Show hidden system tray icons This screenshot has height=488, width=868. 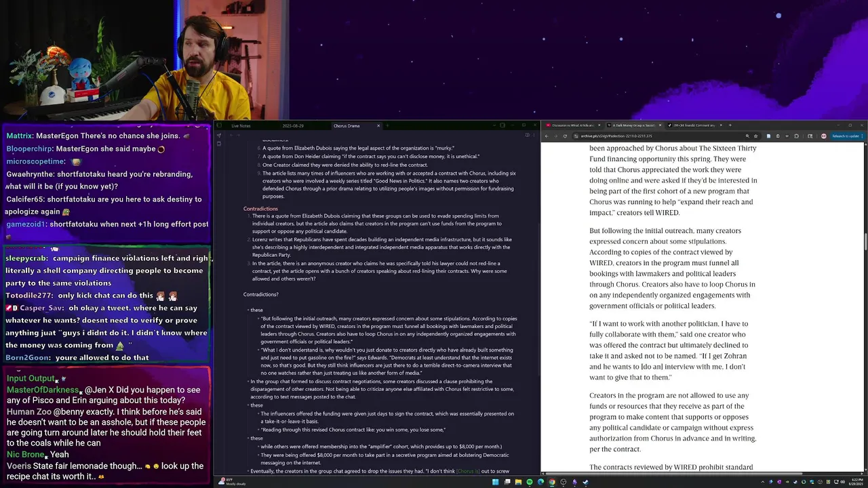(762, 482)
